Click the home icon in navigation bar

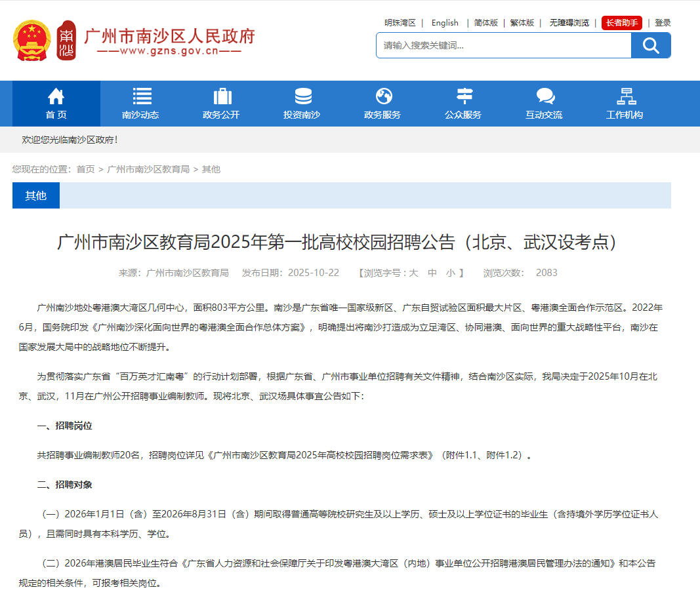[x=56, y=96]
